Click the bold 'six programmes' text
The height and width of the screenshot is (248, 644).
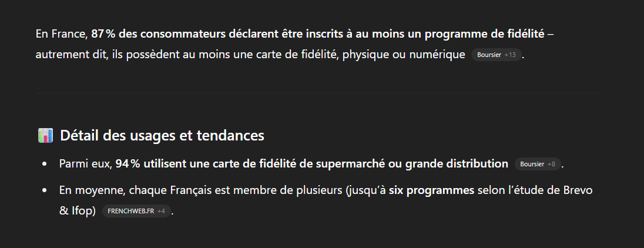click(x=431, y=190)
